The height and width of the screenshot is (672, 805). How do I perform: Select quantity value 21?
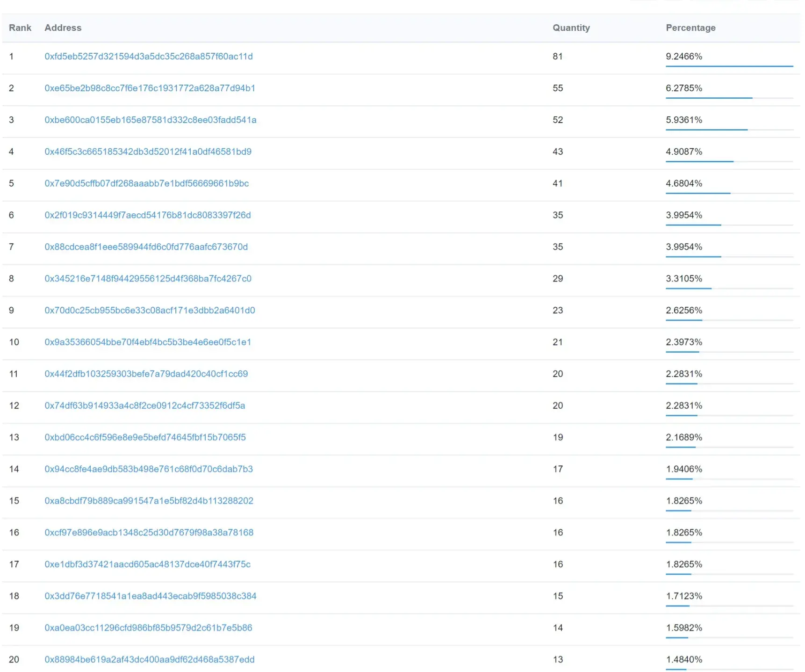pyautogui.click(x=558, y=342)
